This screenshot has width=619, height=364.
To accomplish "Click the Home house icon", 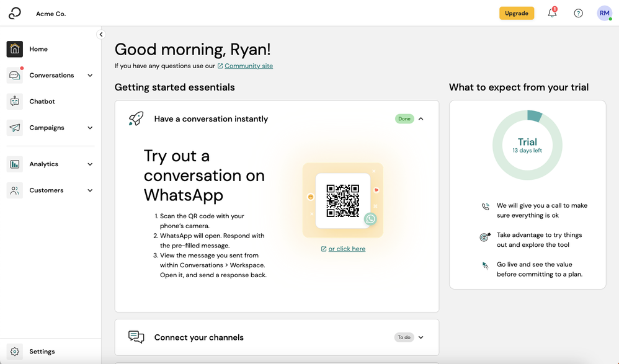I will [15, 49].
